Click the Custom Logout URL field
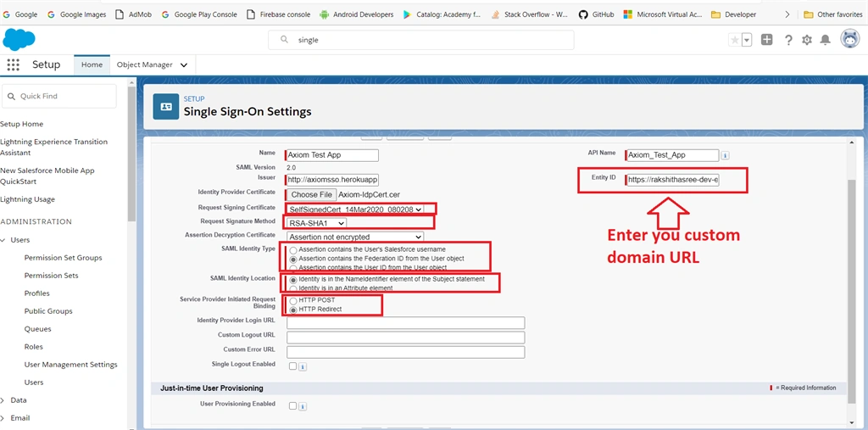This screenshot has height=430, width=868. click(x=406, y=338)
